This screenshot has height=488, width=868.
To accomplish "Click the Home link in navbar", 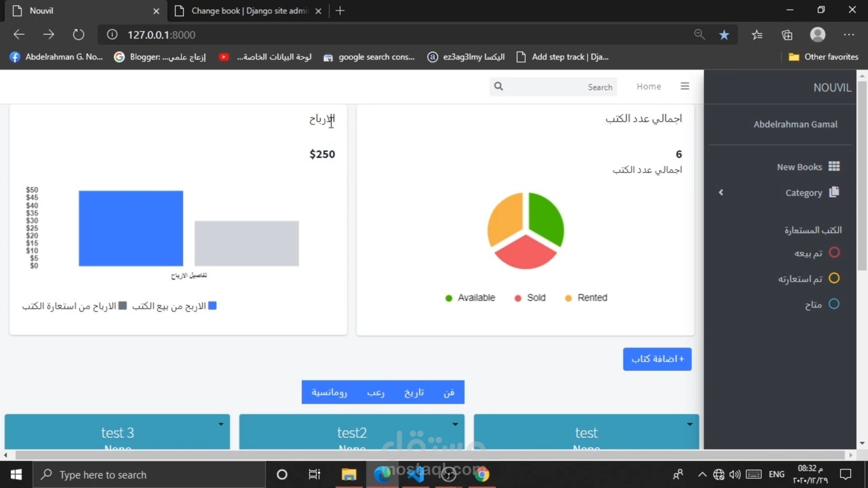I will click(649, 86).
